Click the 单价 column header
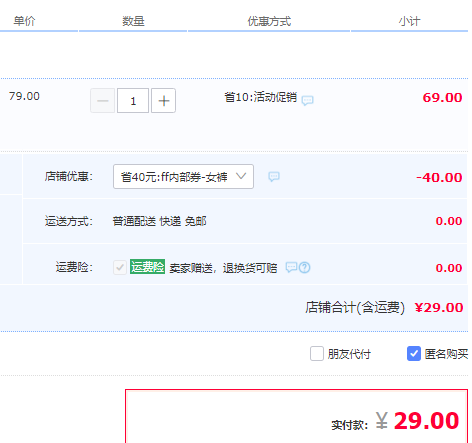This screenshot has height=443, width=472. pyautogui.click(x=24, y=21)
